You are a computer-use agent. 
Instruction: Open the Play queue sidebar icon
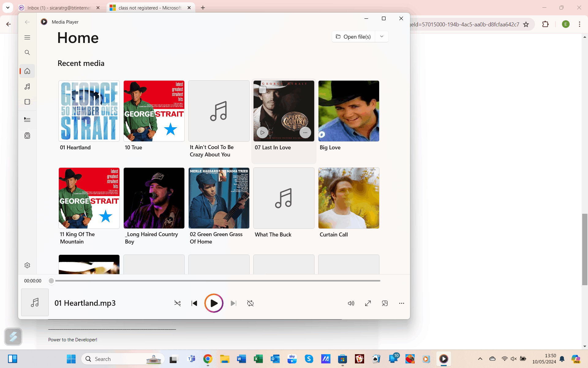pos(27,120)
